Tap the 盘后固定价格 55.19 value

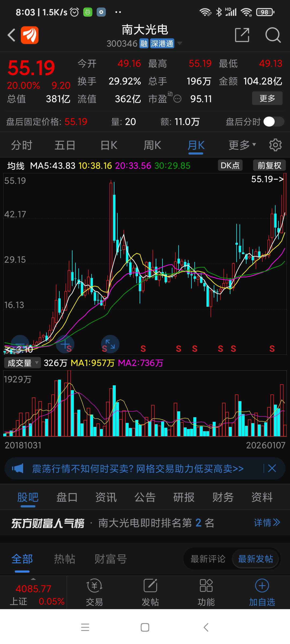pos(76,122)
